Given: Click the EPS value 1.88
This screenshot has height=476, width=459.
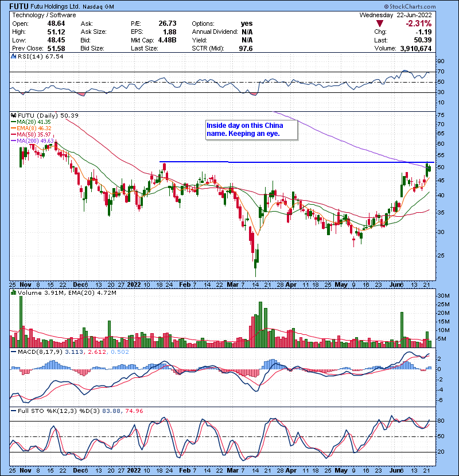Looking at the screenshot, I should (x=169, y=32).
